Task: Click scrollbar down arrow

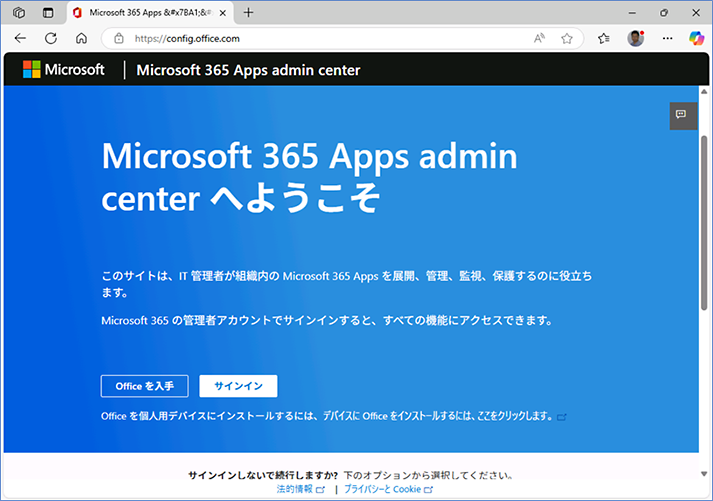Action: pos(704,474)
